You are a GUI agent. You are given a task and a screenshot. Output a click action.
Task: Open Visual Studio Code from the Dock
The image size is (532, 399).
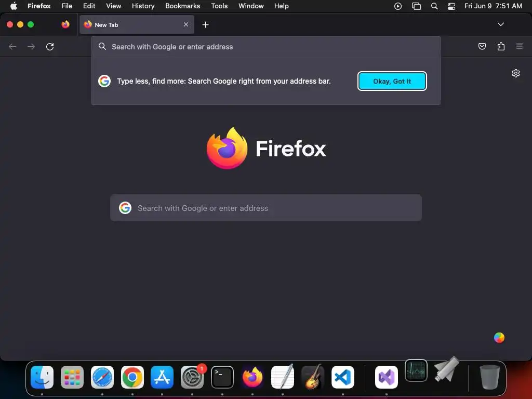click(343, 377)
